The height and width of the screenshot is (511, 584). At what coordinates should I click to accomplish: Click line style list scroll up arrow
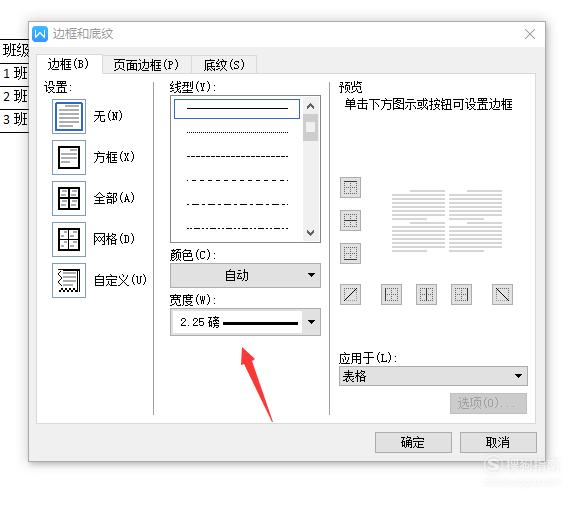[311, 107]
